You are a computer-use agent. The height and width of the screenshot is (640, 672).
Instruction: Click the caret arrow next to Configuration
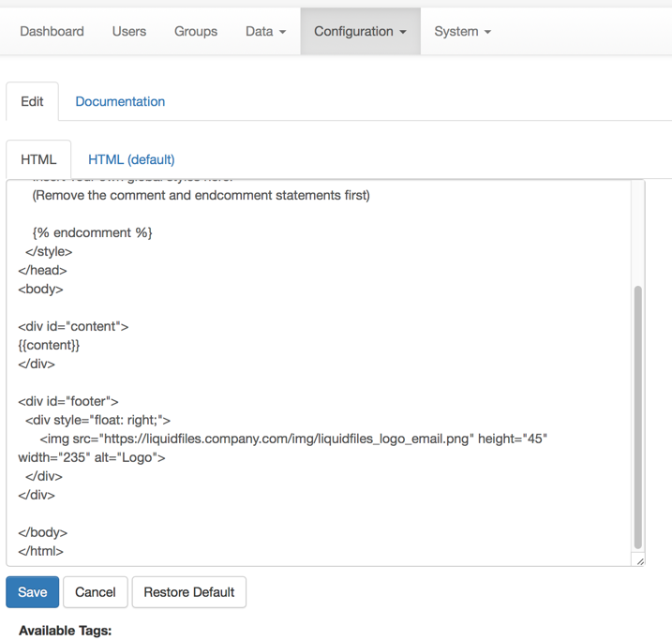pyautogui.click(x=403, y=32)
